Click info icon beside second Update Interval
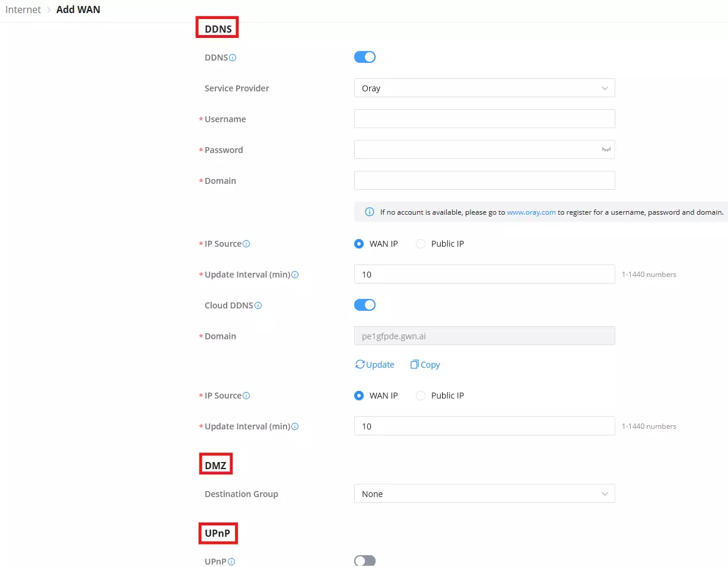Screen dimensions: 728x567 [x=295, y=426]
